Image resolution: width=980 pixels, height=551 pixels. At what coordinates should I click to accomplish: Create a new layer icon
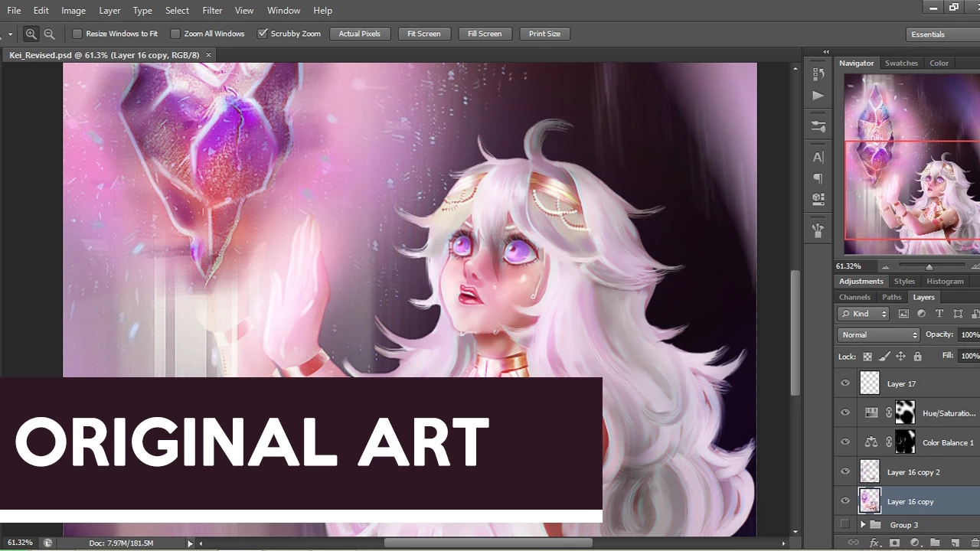coord(955,543)
